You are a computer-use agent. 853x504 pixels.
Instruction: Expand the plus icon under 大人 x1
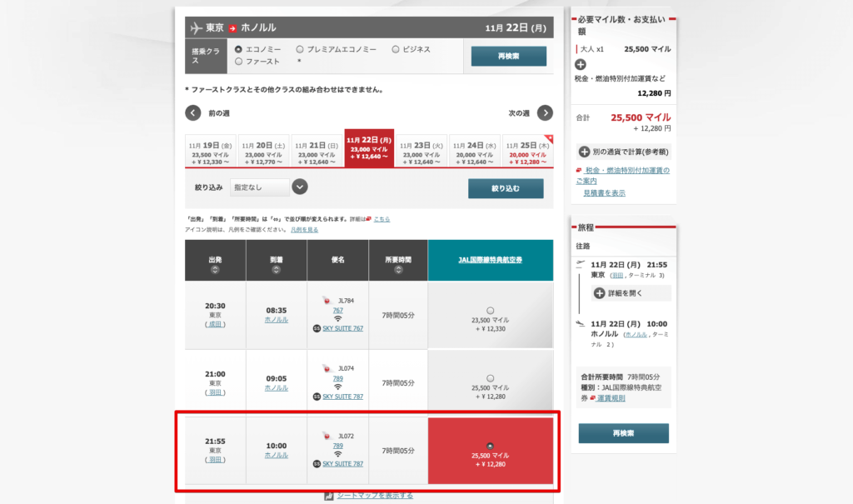581,64
